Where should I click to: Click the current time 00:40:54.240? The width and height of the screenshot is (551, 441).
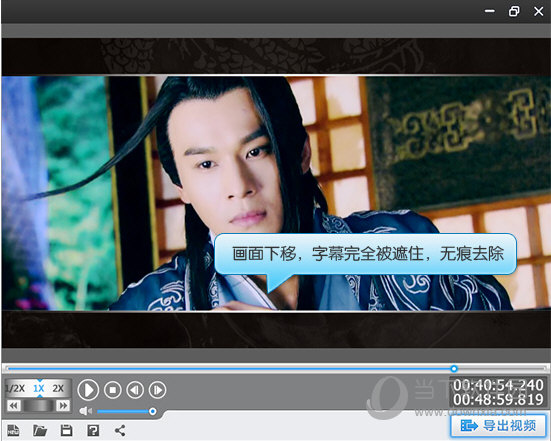point(498,385)
